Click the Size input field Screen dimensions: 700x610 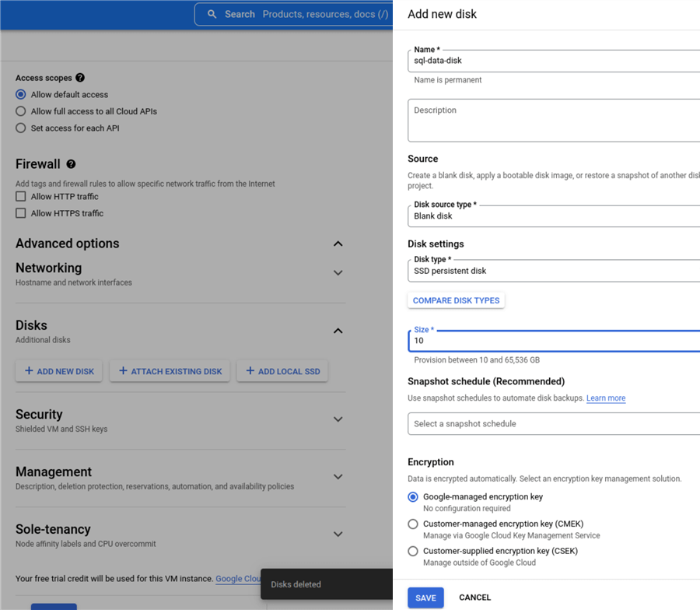554,341
